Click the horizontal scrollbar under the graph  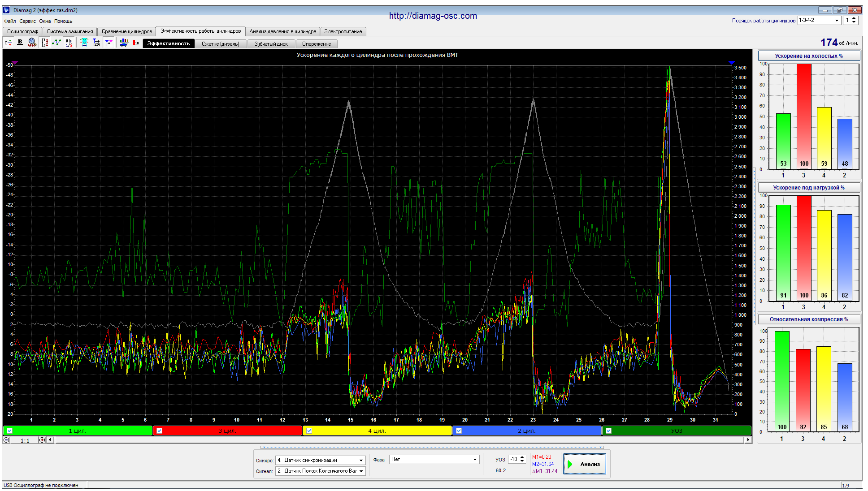click(x=399, y=440)
